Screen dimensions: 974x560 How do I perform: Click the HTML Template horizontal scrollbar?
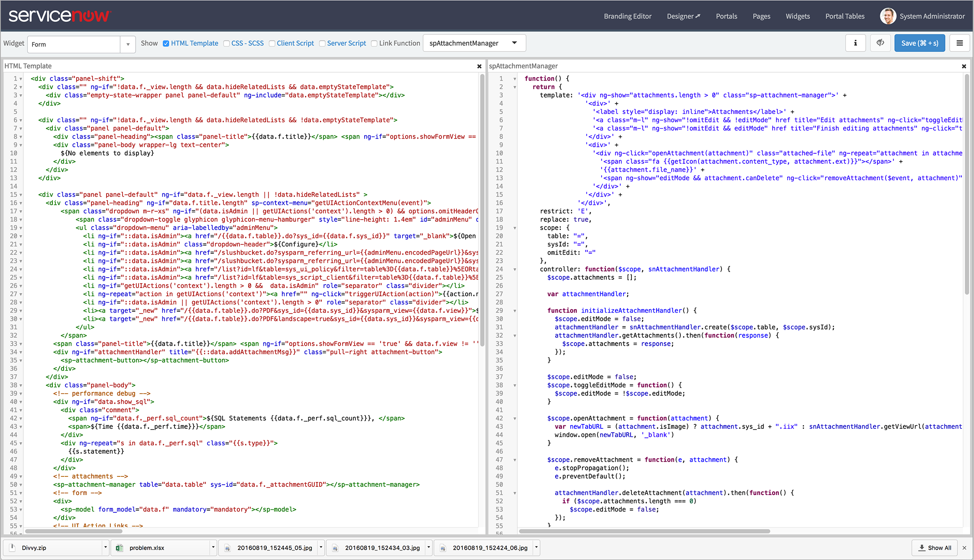click(74, 531)
